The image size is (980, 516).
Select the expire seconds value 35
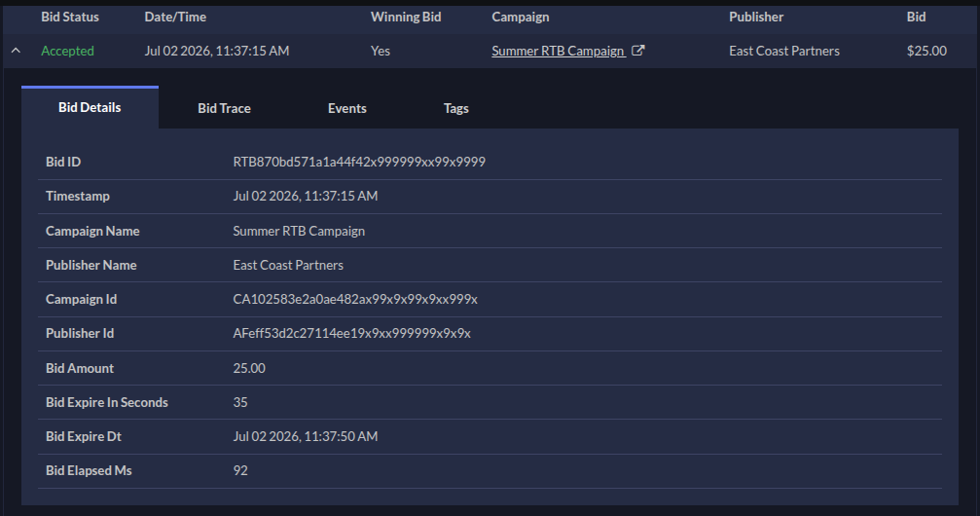(x=240, y=402)
